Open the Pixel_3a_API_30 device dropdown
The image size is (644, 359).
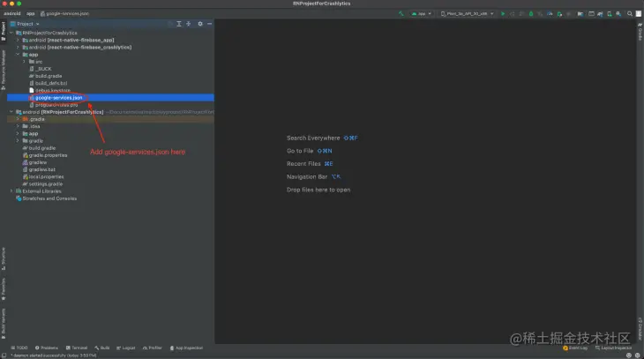(467, 13)
